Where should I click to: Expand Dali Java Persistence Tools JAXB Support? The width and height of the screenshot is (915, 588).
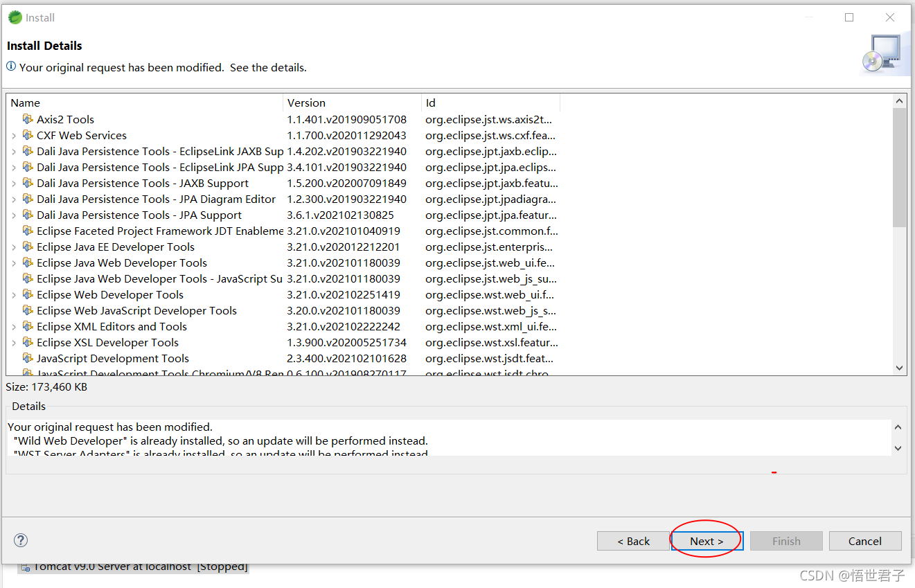point(14,183)
